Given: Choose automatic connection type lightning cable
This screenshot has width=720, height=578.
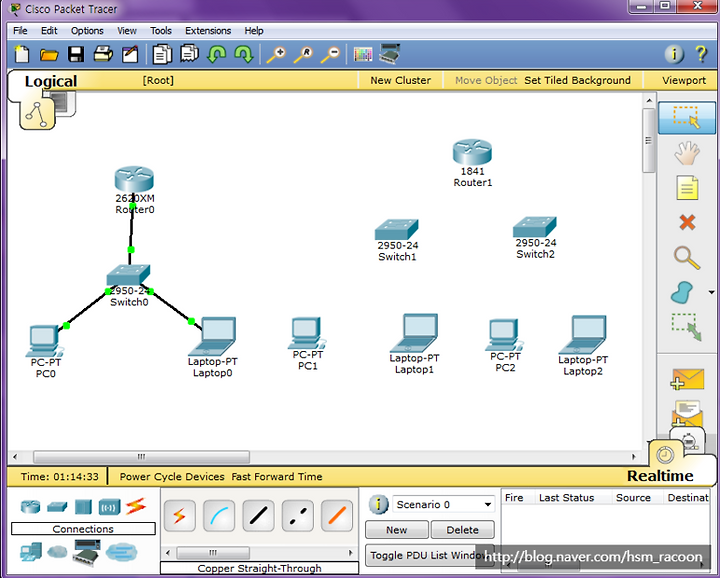Looking at the screenshot, I should tap(180, 516).
